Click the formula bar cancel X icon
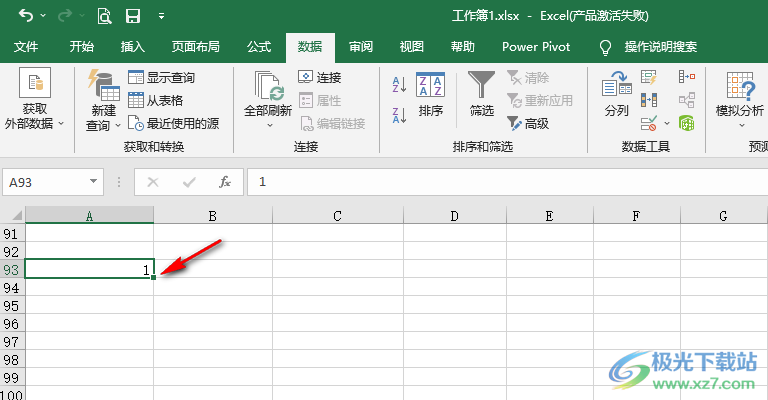The height and width of the screenshot is (400, 768). 153,182
